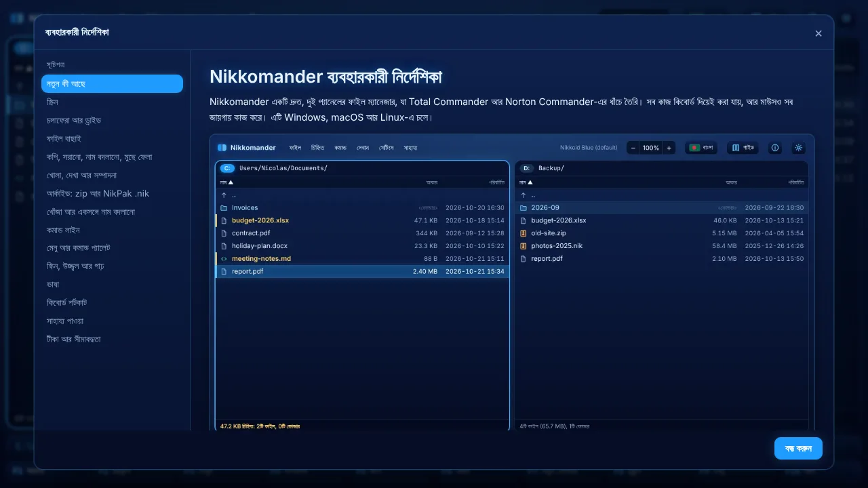
Task: Open the 'চলাফেরা আর ড্রাইভ' section
Action: (112, 120)
